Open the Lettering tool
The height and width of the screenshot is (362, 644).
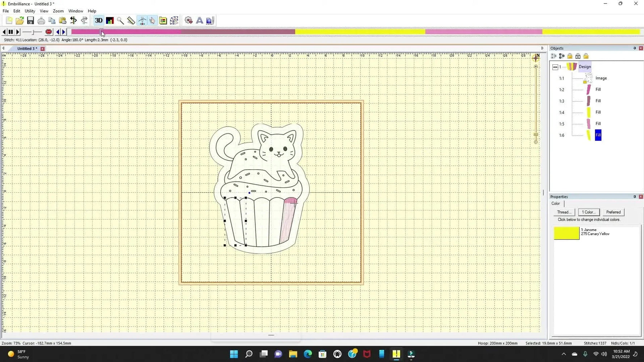click(199, 21)
